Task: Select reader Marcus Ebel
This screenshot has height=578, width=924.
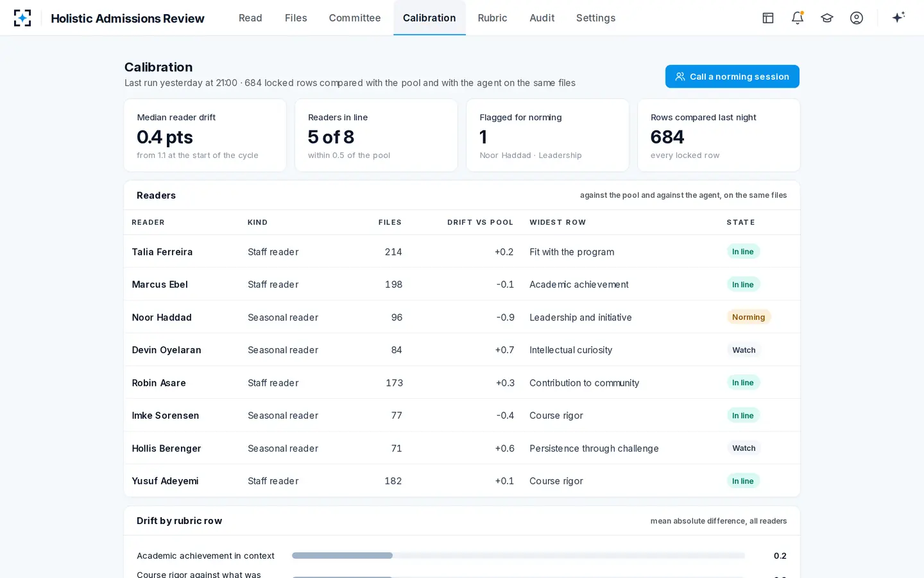Action: pos(160,285)
